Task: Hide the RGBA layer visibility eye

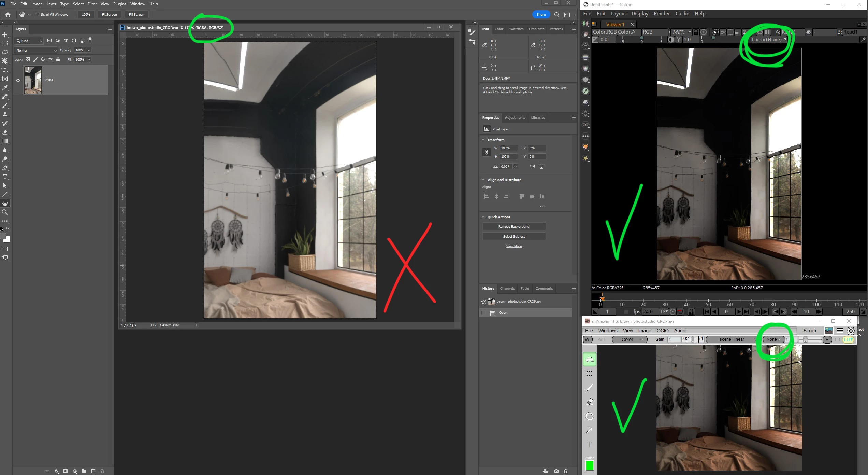Action: tap(18, 80)
